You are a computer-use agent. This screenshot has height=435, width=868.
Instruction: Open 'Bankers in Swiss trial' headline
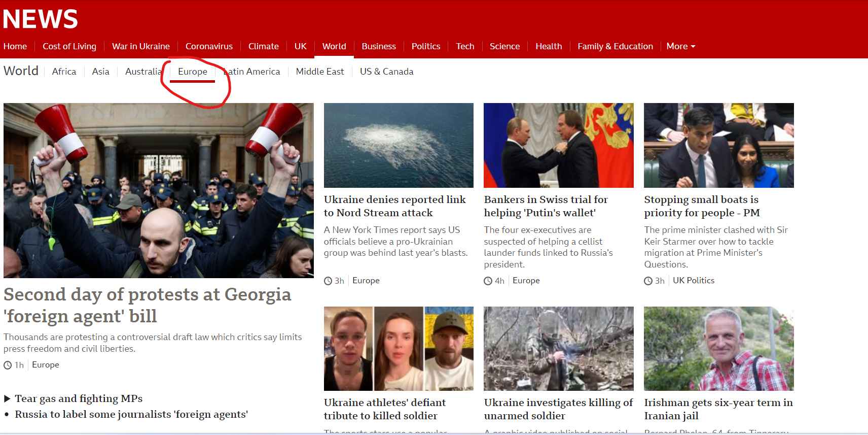(x=546, y=206)
